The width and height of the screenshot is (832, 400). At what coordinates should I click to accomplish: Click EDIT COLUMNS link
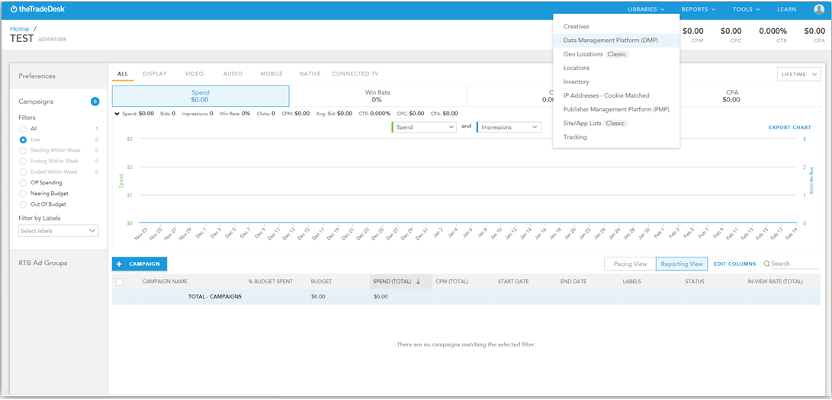pos(735,264)
